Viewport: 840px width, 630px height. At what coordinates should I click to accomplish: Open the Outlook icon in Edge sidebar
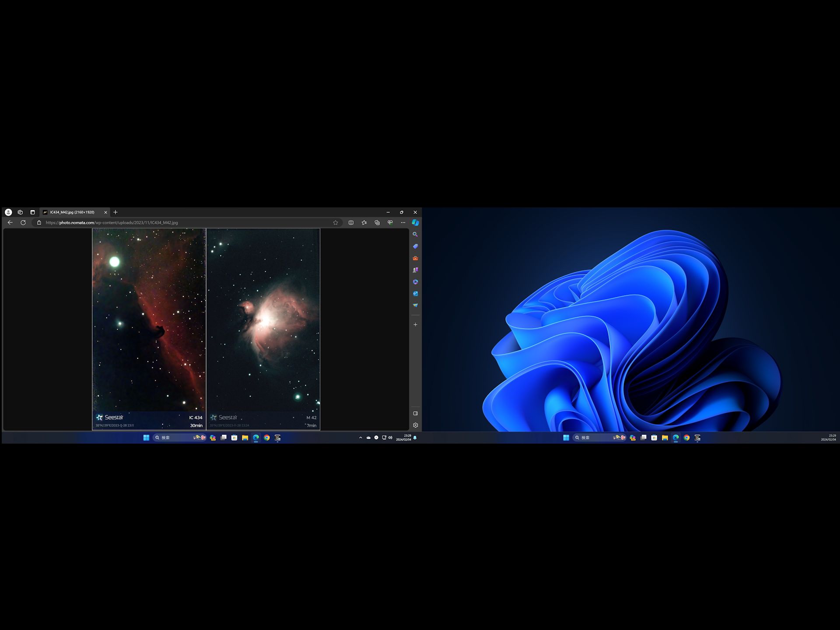click(x=415, y=294)
